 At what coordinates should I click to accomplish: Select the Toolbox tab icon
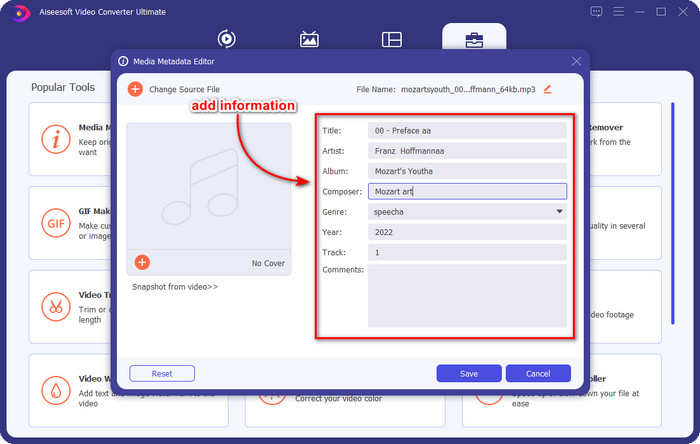point(474,40)
